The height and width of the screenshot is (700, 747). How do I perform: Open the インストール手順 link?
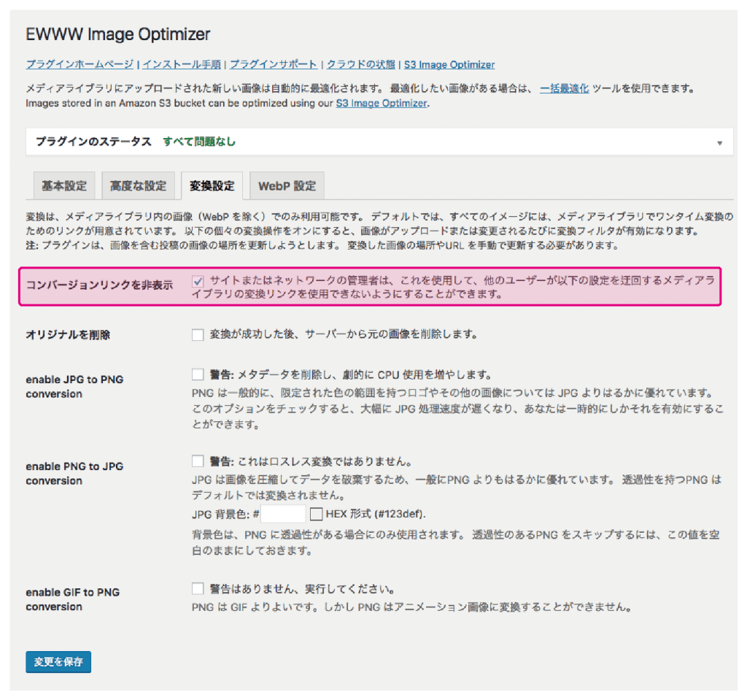(x=182, y=64)
